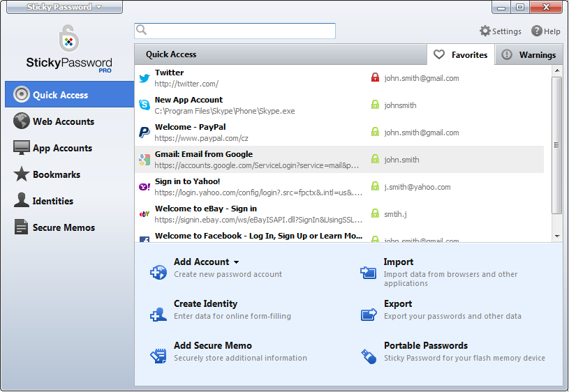
Task: Click the Export heading link
Action: point(398,303)
